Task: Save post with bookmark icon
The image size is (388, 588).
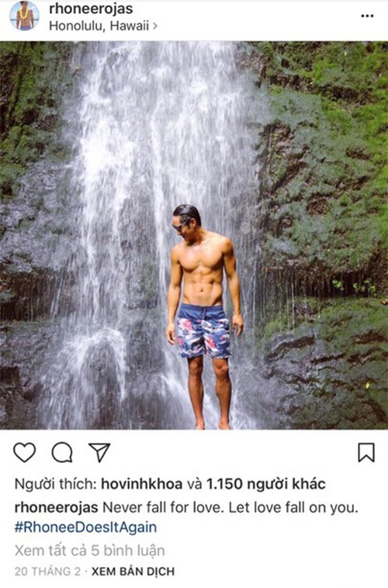Action: (x=366, y=452)
